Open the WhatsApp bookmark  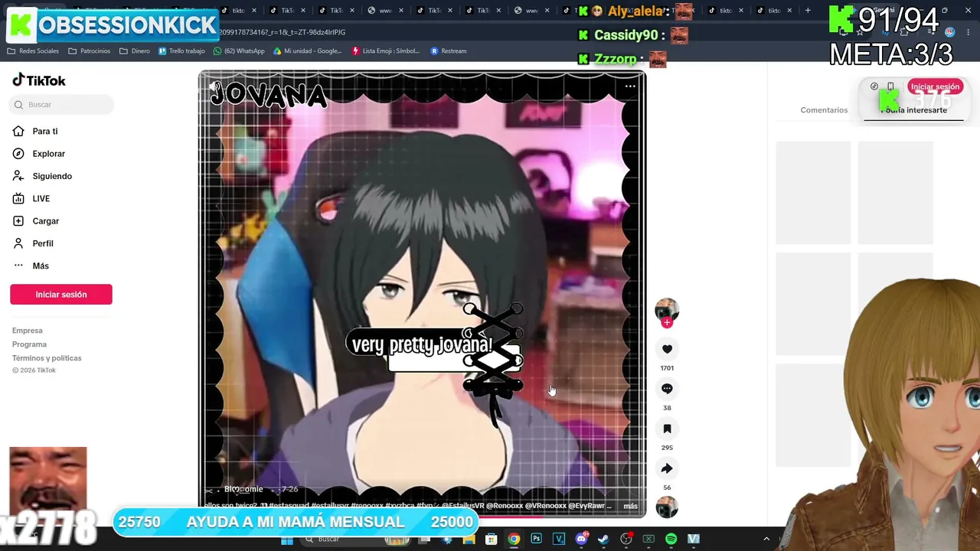point(239,51)
